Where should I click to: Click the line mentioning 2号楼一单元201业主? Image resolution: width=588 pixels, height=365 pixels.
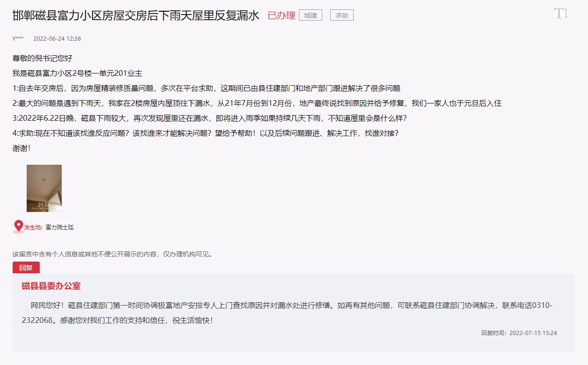pos(77,73)
